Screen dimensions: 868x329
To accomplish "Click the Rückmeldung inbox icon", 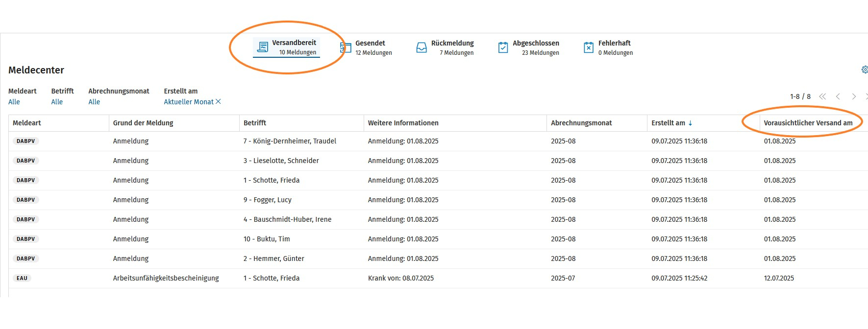I will [x=422, y=47].
